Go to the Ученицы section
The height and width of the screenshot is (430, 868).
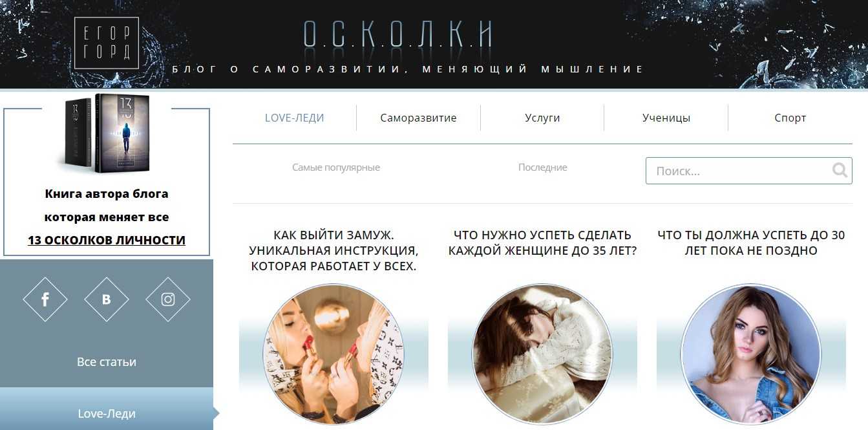[666, 118]
